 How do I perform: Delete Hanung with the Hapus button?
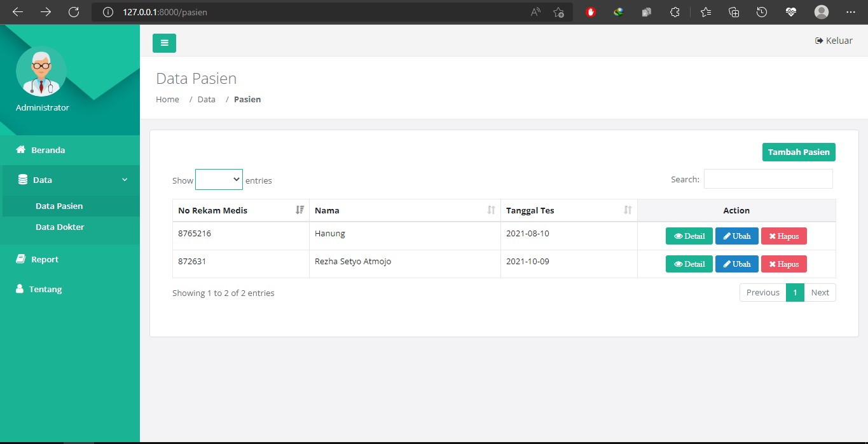[783, 236]
